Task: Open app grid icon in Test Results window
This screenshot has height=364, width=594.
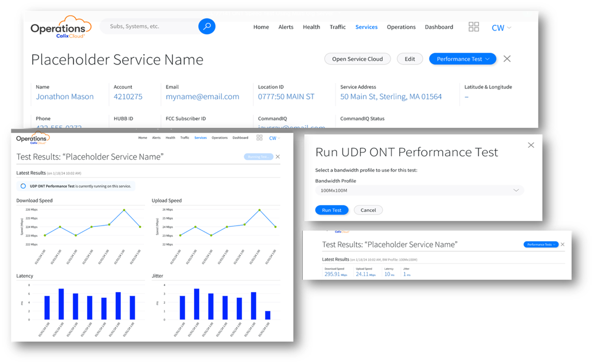Action: coord(259,138)
